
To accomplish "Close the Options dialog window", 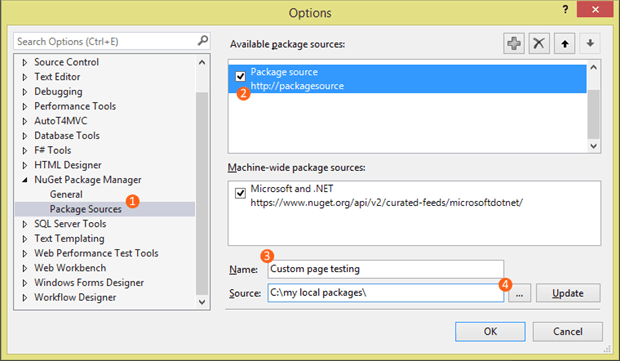I will pos(595,9).
